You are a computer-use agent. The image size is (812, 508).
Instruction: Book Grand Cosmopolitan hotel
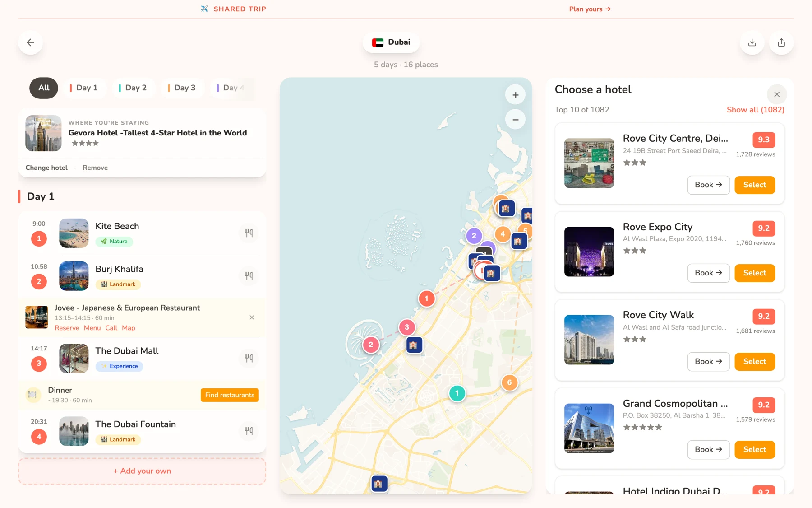708,449
